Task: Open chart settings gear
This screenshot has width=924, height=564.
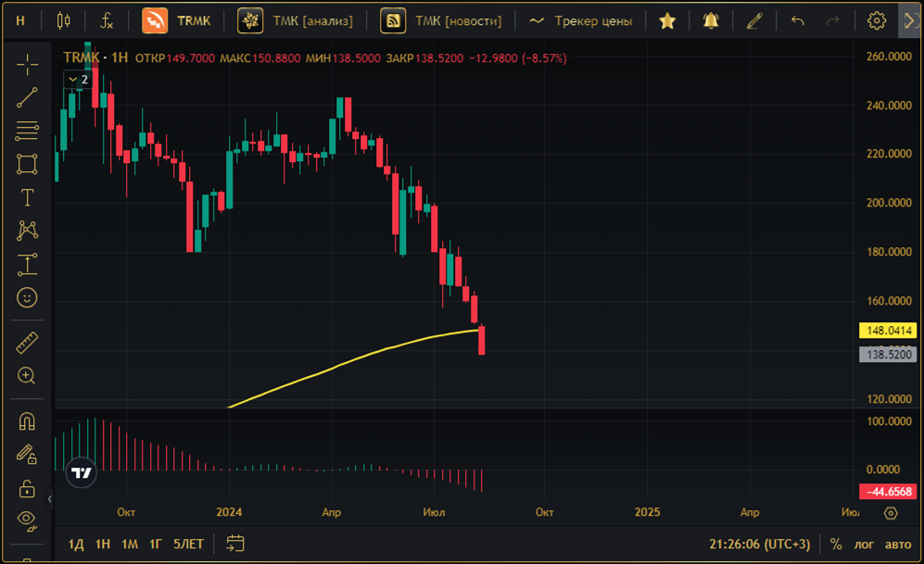Action: [876, 21]
